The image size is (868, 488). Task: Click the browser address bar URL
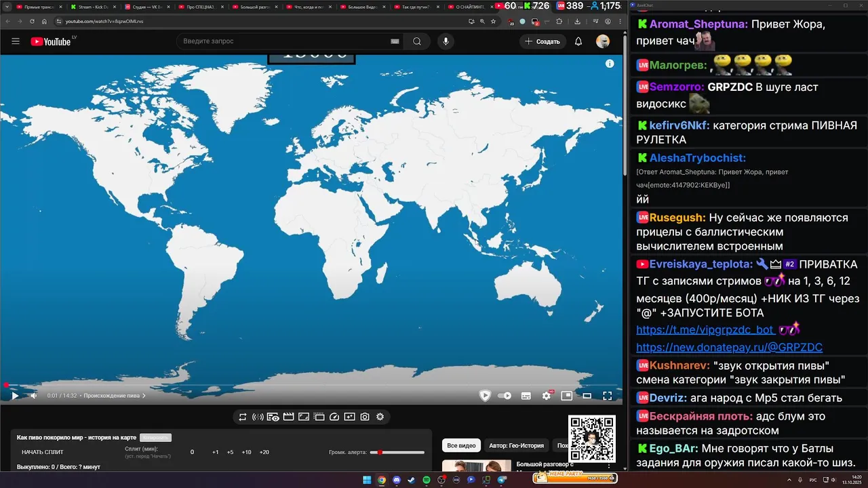click(x=104, y=21)
